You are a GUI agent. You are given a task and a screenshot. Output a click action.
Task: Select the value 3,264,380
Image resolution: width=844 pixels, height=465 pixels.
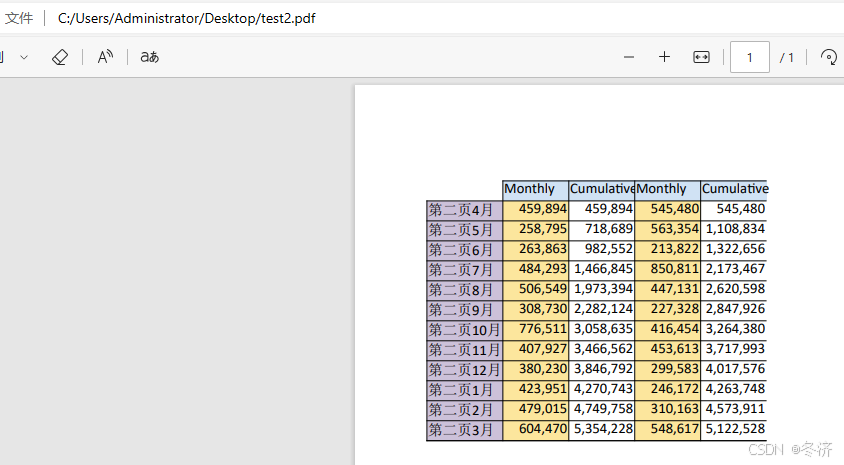pos(735,328)
